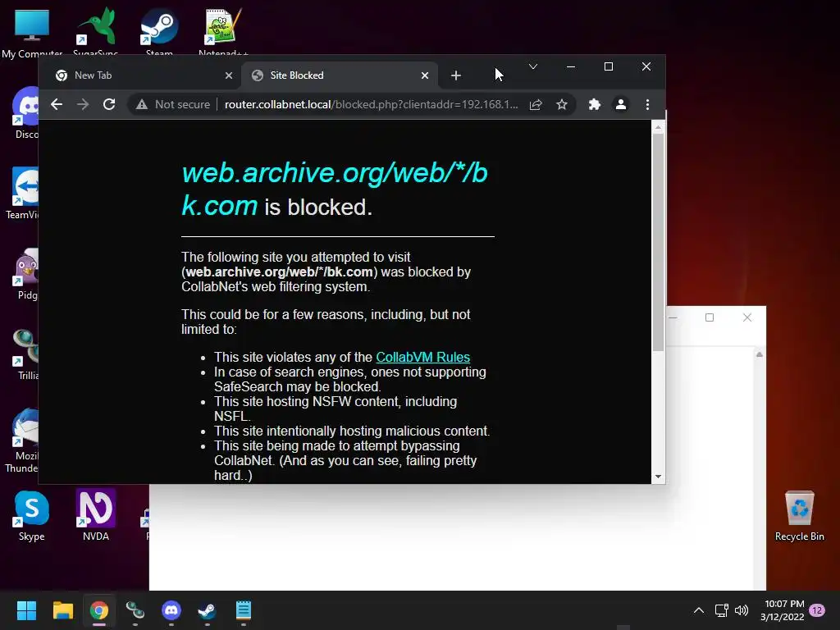
Task: Share this page using the share icon
Action: pyautogui.click(x=536, y=104)
